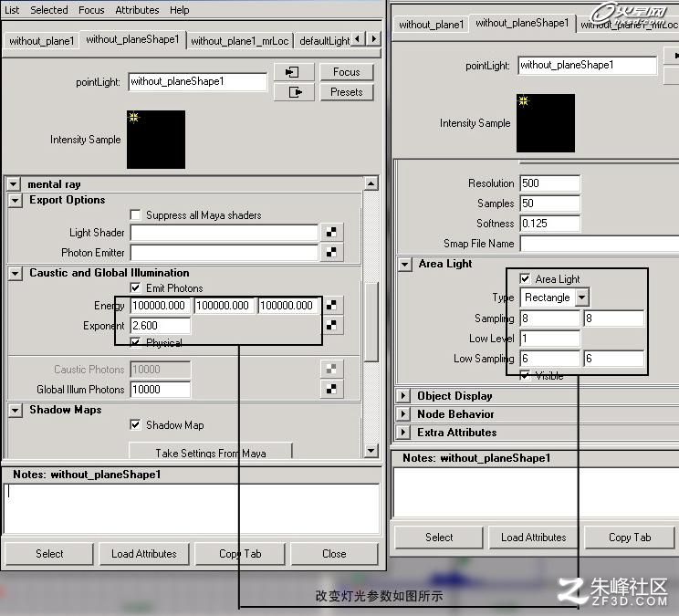Toggle the Physical checkbox
The image size is (679, 616).
pyautogui.click(x=136, y=343)
